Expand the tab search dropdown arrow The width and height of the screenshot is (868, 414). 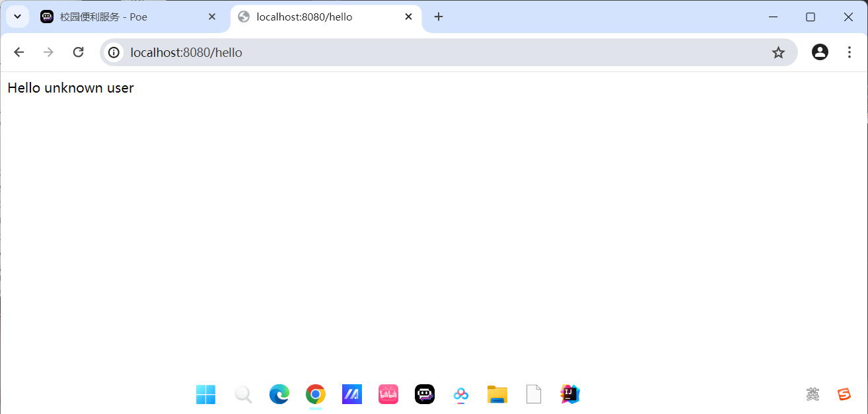click(18, 17)
